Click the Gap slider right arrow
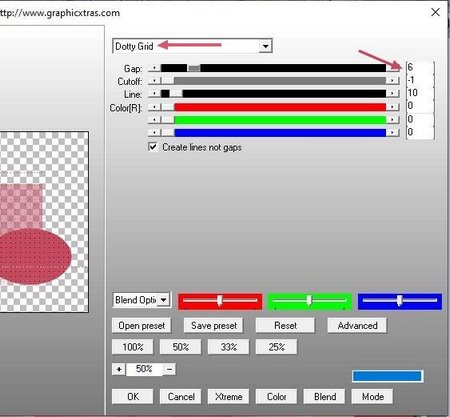Screen dimensions: 450x417 393,68
